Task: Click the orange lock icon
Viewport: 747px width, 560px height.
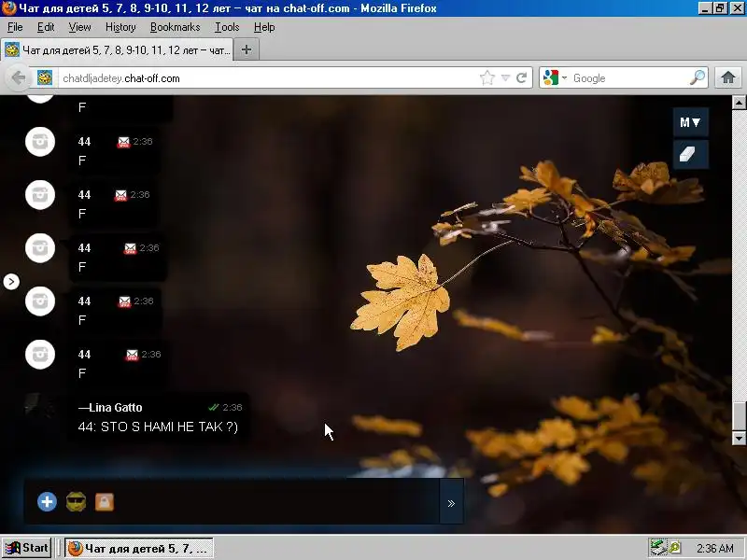Action: click(105, 502)
